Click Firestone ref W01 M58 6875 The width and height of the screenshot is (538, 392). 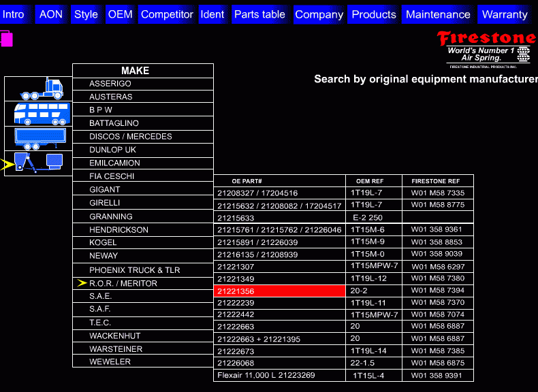pyautogui.click(x=437, y=363)
